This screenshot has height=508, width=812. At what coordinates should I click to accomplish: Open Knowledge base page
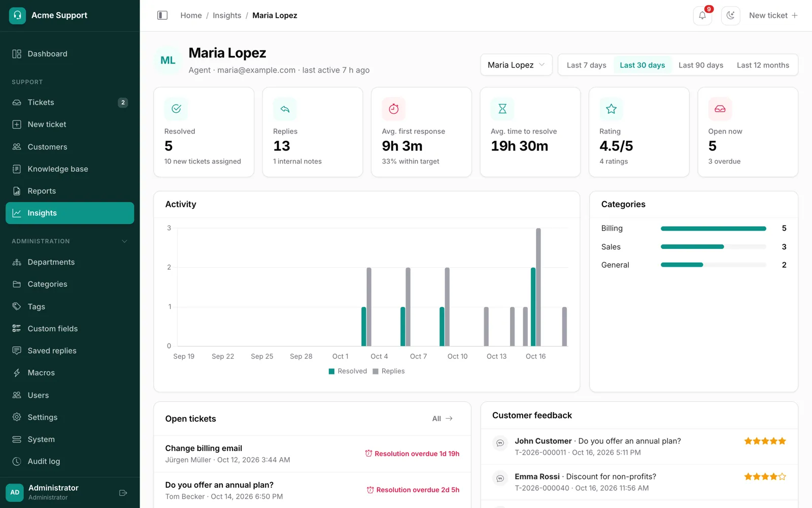(x=70, y=169)
